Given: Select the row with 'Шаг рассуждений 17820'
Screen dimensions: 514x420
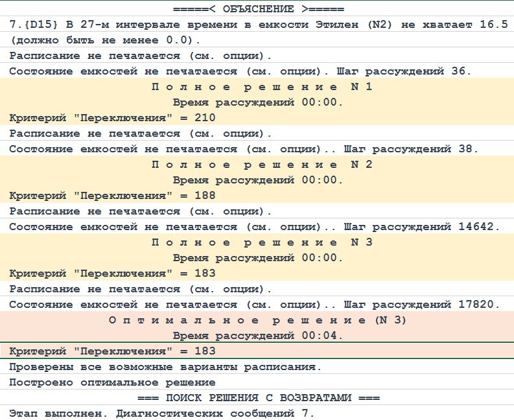Looking at the screenshot, I should pos(254,305).
